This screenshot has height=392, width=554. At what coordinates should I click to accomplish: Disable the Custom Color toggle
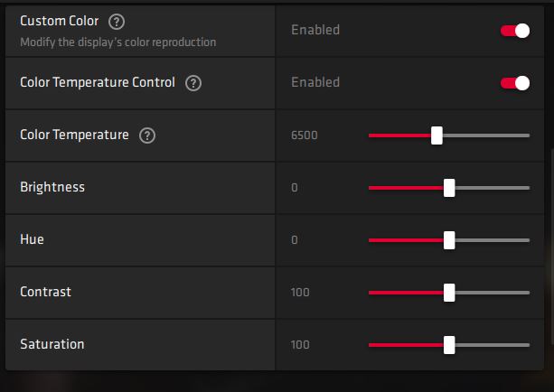pos(514,31)
